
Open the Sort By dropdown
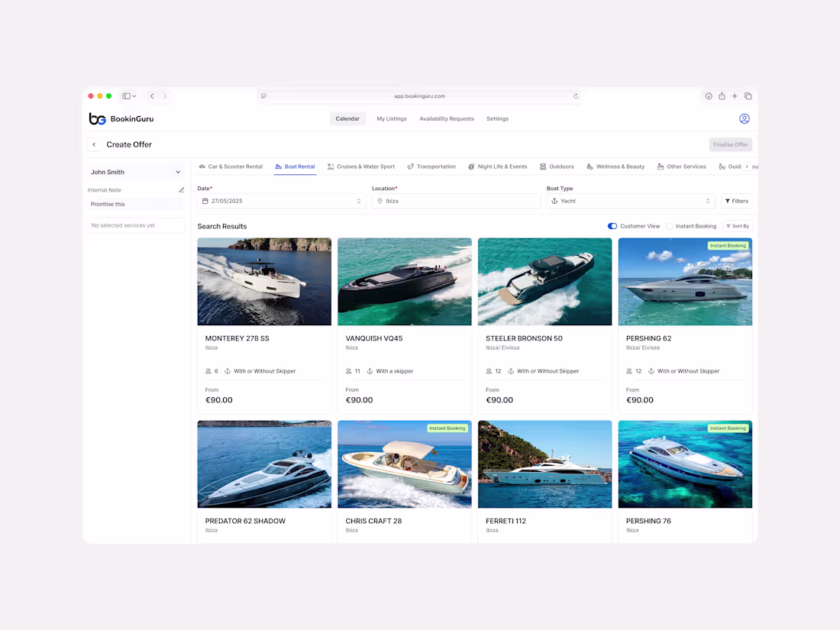click(737, 225)
